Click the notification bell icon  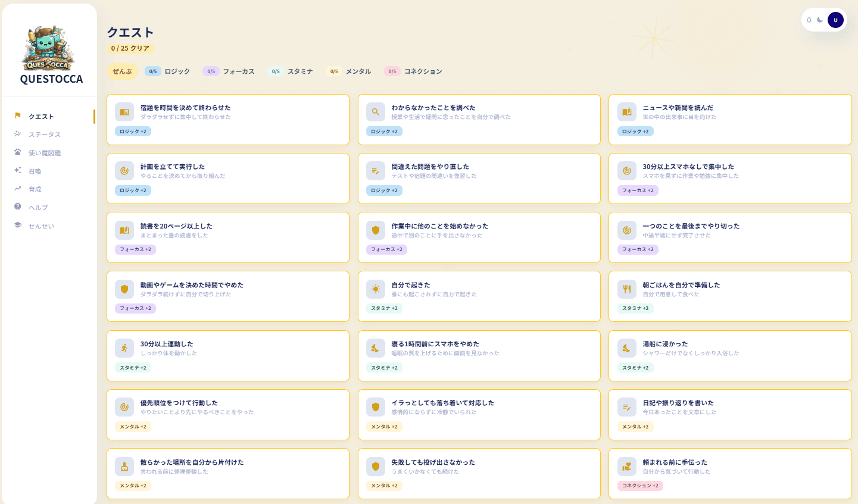tap(809, 20)
